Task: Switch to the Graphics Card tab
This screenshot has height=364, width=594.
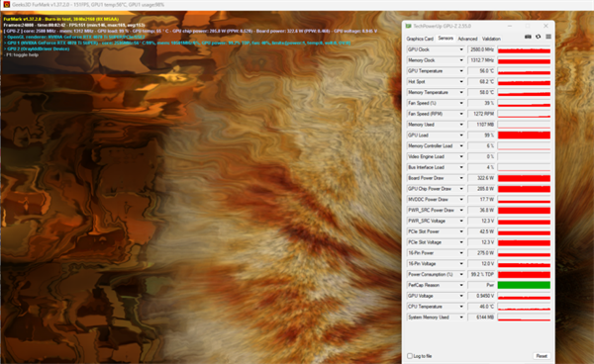Action: [x=420, y=39]
